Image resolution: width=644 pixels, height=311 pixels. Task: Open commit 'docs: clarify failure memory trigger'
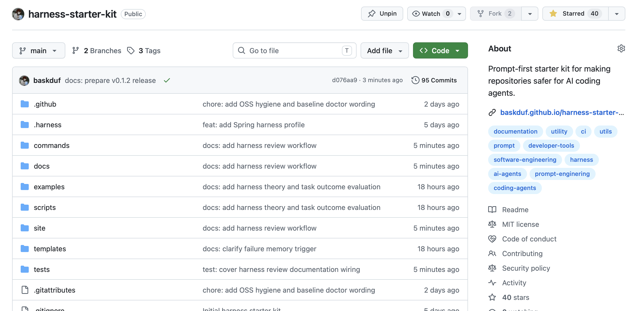[x=259, y=249]
